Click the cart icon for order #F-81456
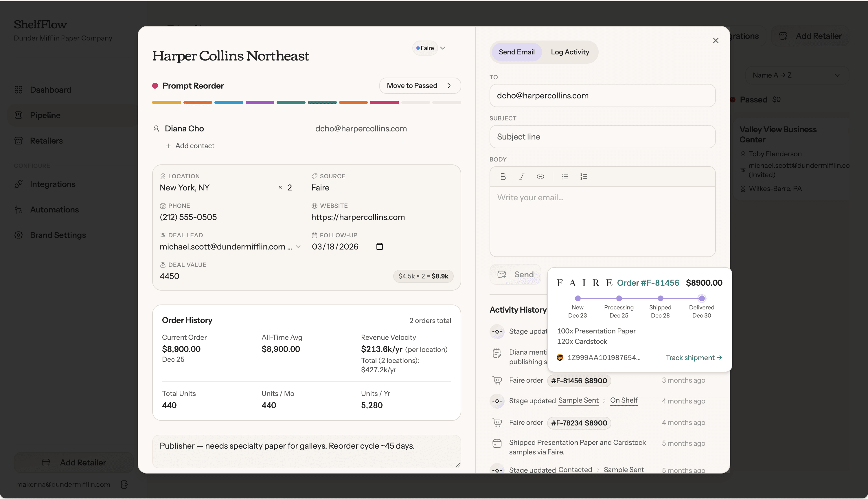This screenshot has width=868, height=499. click(x=497, y=380)
